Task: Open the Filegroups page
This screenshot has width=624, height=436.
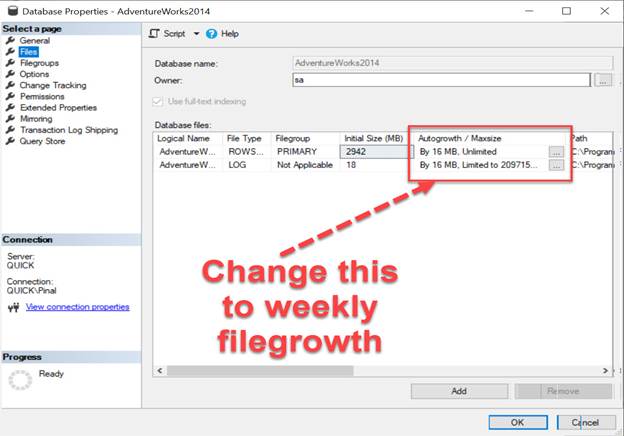Action: coord(39,63)
